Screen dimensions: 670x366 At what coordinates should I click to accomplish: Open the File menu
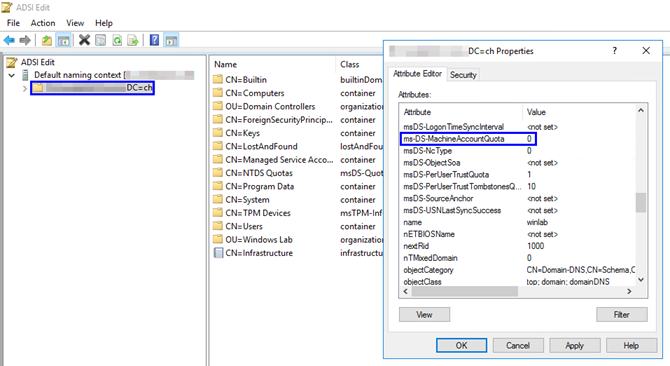pyautogui.click(x=13, y=23)
